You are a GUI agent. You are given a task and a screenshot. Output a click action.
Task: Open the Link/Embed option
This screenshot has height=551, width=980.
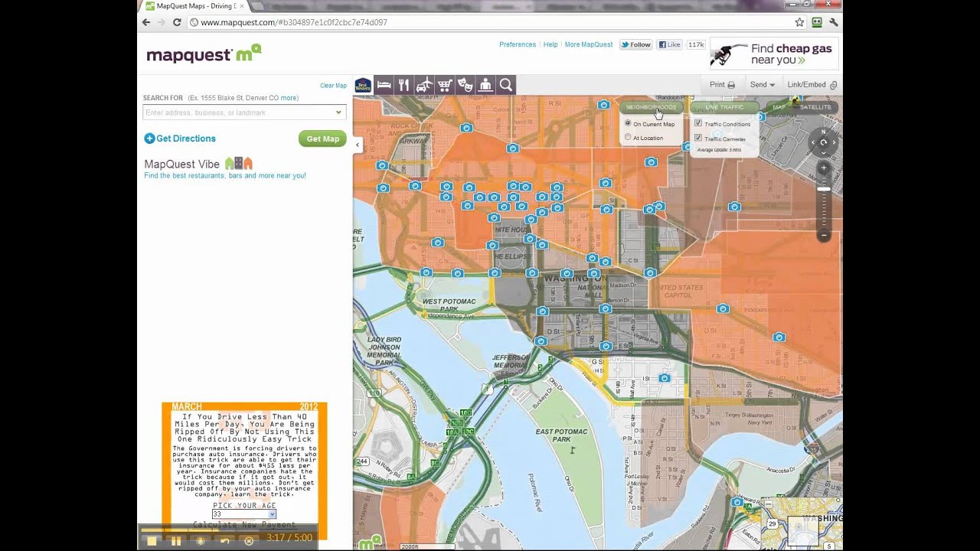[812, 85]
